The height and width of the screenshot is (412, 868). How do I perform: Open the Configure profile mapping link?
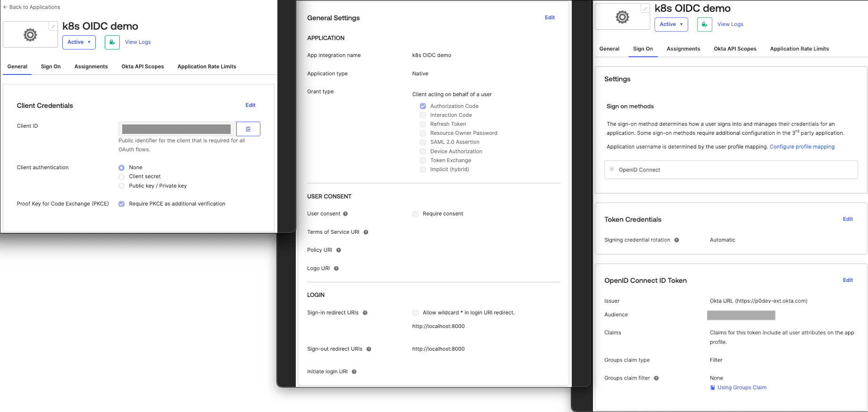pos(802,147)
